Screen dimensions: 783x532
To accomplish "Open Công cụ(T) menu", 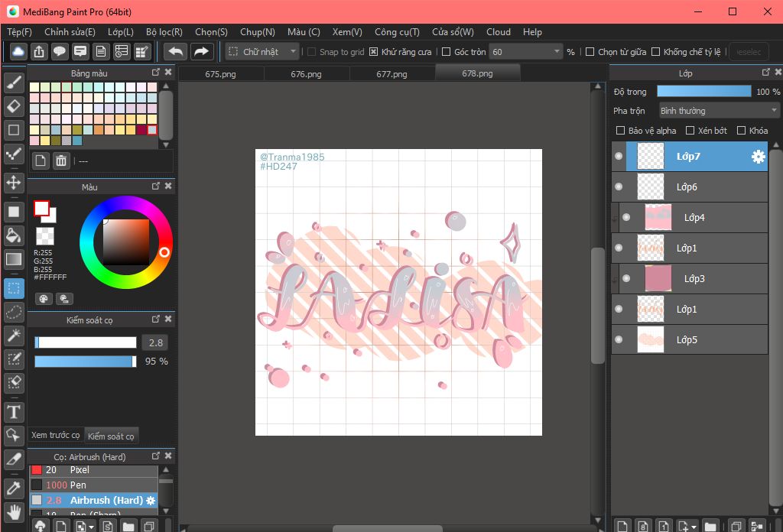I will [x=397, y=32].
